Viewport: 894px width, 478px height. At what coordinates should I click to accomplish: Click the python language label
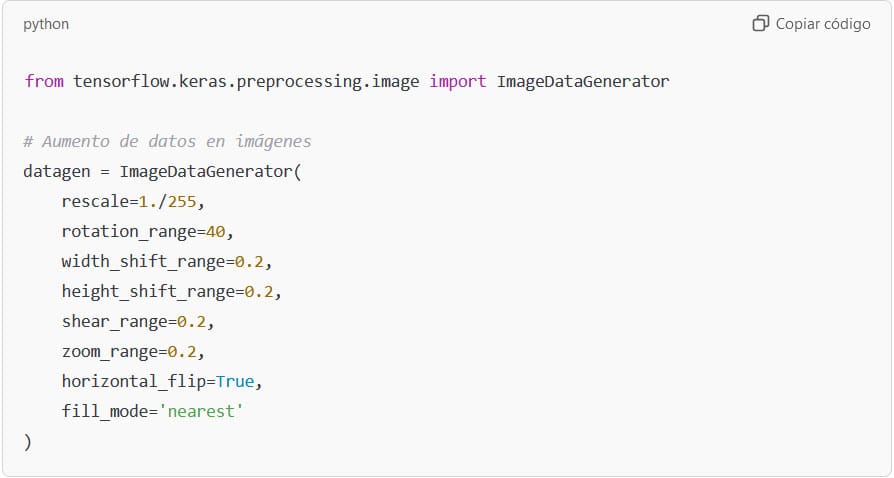[x=46, y=24]
